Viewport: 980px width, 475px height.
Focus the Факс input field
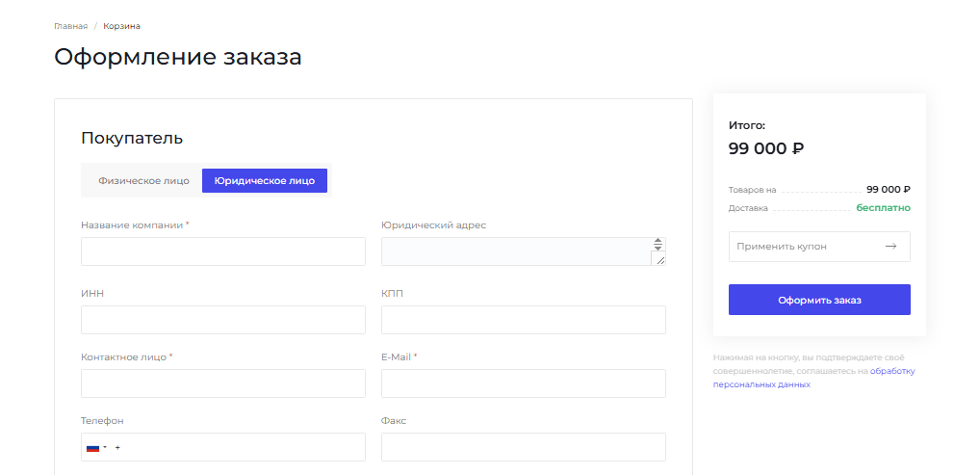pos(523,448)
